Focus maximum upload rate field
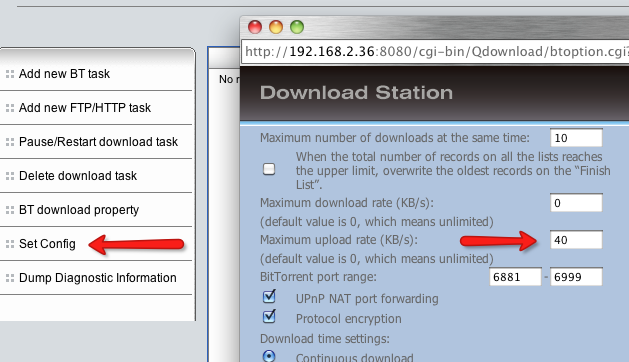 (x=576, y=240)
